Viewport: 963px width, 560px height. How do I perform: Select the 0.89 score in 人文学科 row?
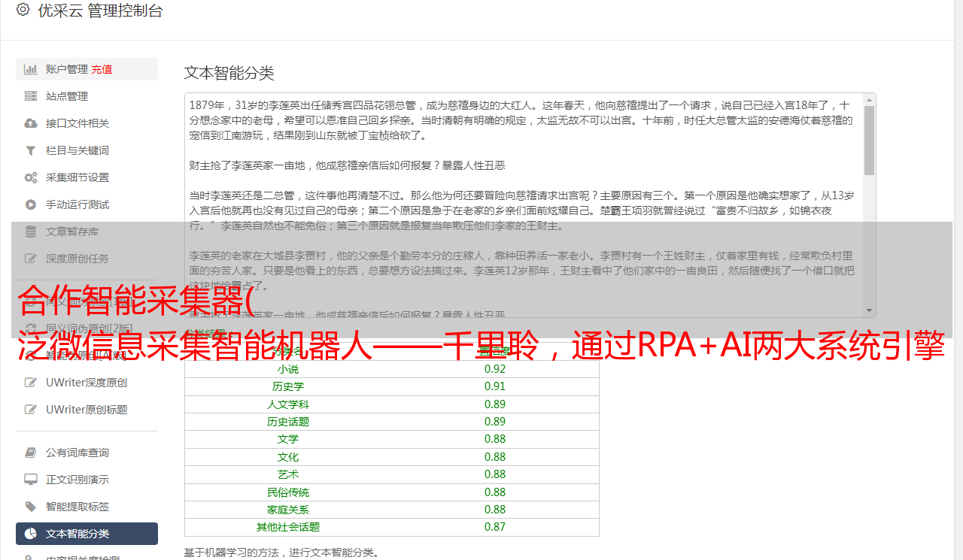point(495,404)
